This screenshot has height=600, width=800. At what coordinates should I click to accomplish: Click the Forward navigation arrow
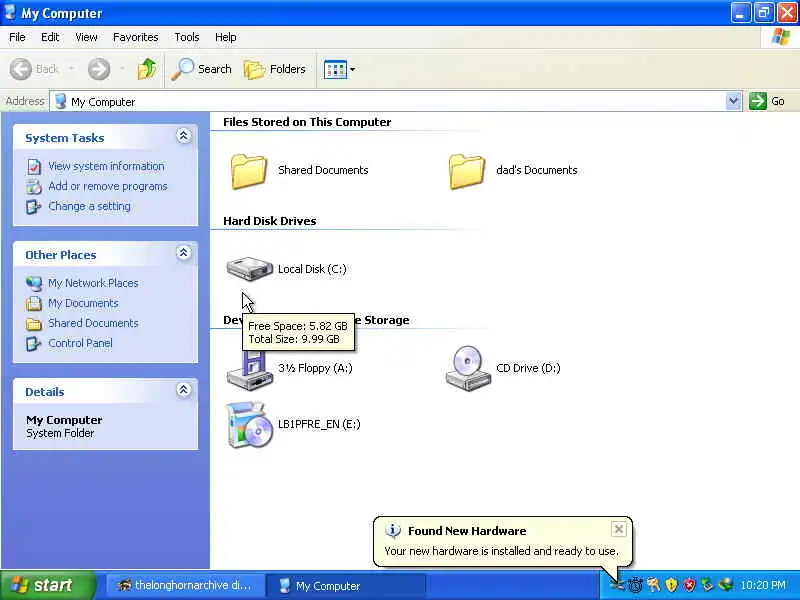(98, 69)
